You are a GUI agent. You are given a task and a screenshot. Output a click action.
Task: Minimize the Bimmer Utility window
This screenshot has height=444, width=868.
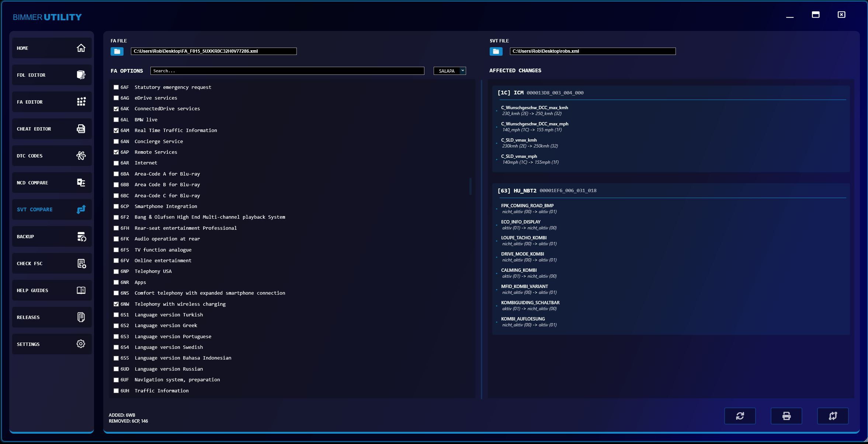pyautogui.click(x=790, y=17)
